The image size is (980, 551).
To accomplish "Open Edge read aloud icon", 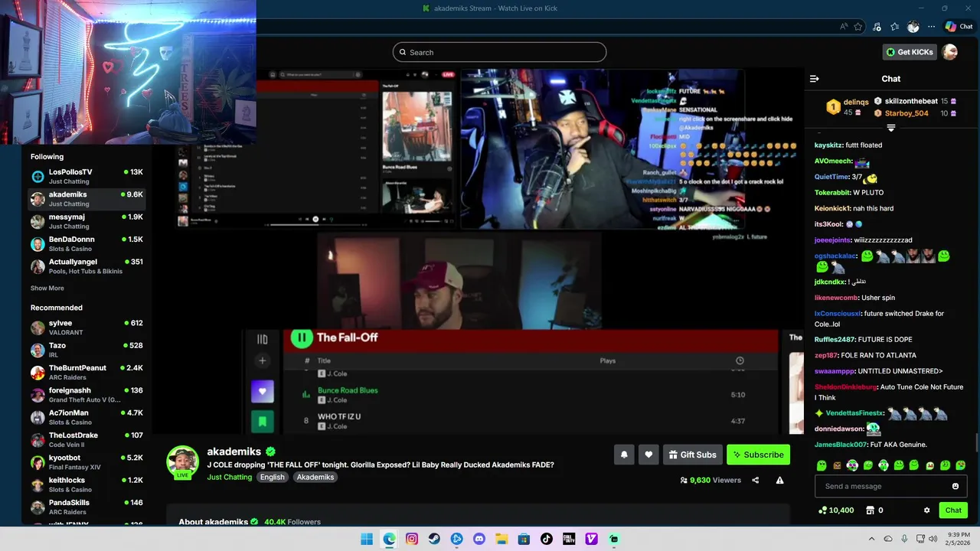I will pyautogui.click(x=844, y=26).
